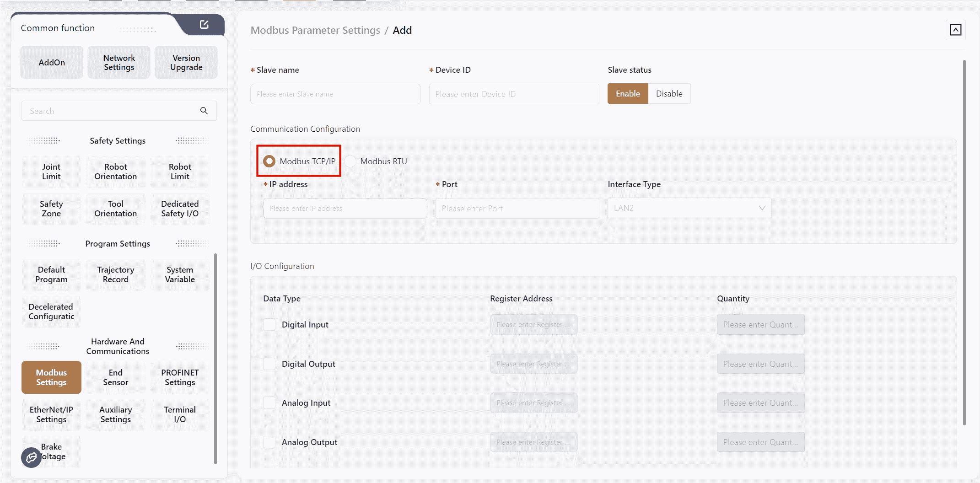Click the Version Upgrade button
The height and width of the screenshot is (483, 980).
(186, 63)
